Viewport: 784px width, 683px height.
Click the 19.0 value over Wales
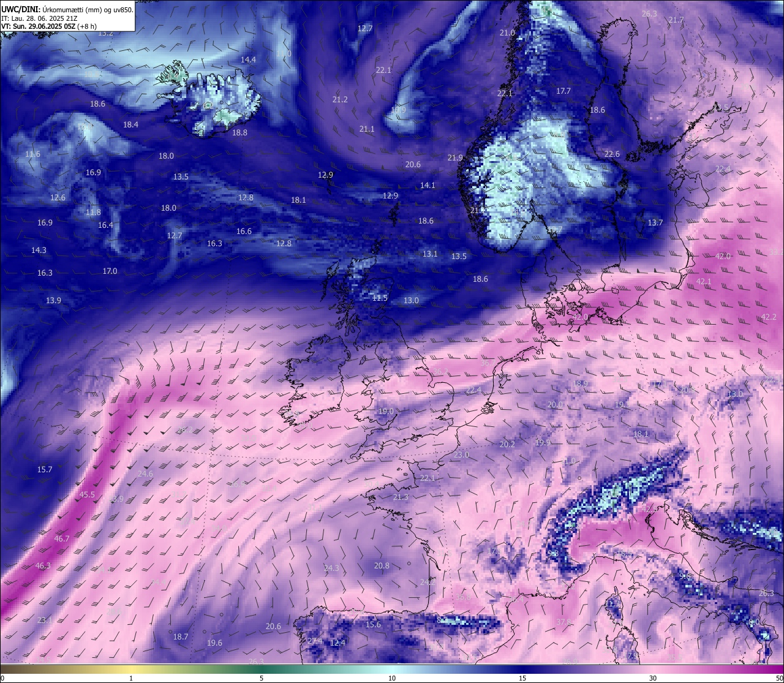click(x=386, y=411)
